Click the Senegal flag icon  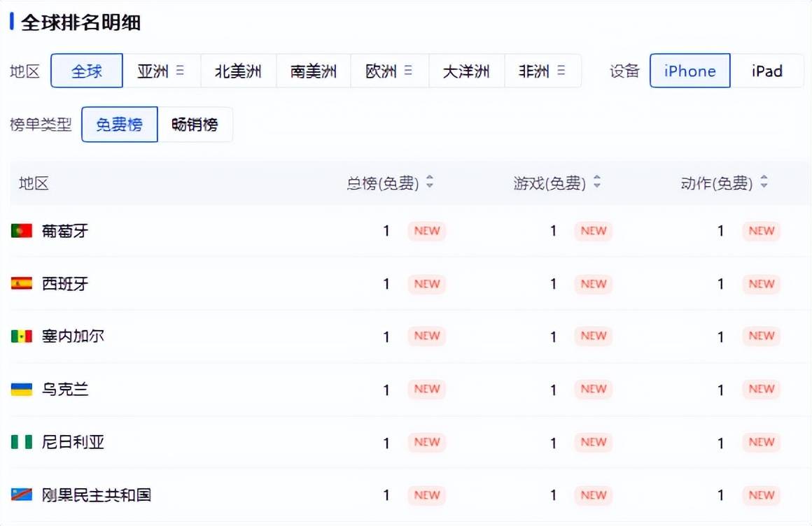click(22, 336)
